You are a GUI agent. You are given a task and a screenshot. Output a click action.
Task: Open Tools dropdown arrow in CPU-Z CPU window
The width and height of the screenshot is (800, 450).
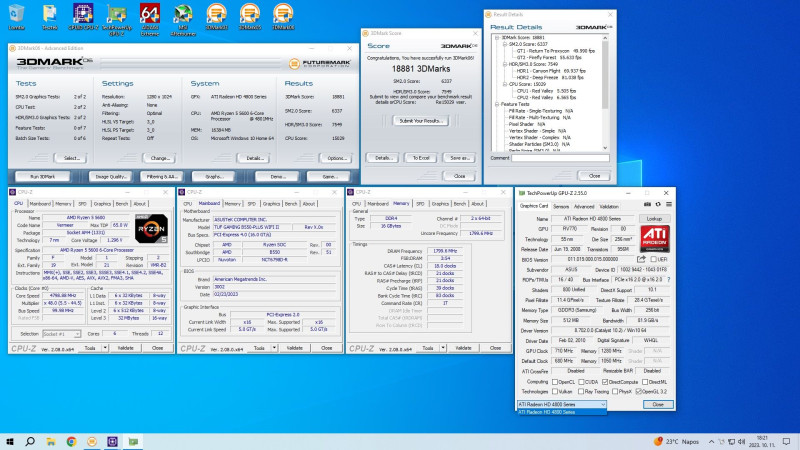click(105, 348)
